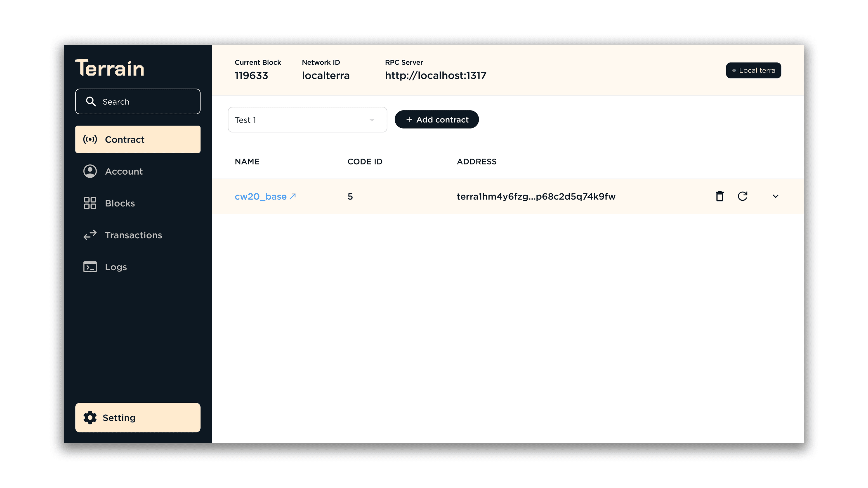Open the Transactions menu item
Image resolution: width=868 pixels, height=488 pixels.
coord(133,235)
